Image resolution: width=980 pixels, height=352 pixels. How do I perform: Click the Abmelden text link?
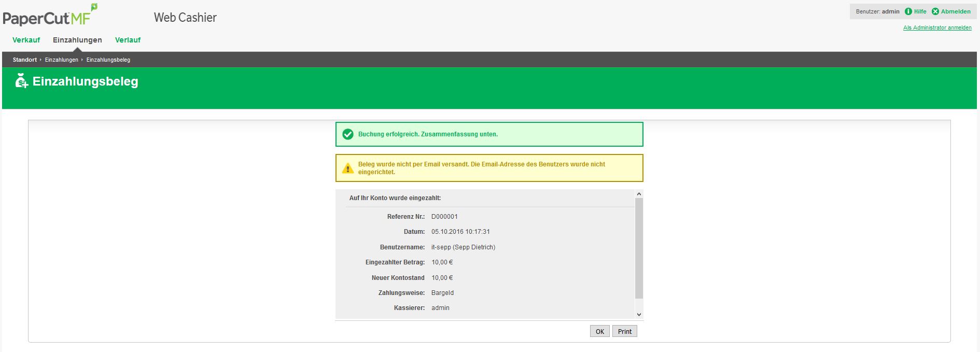click(956, 11)
